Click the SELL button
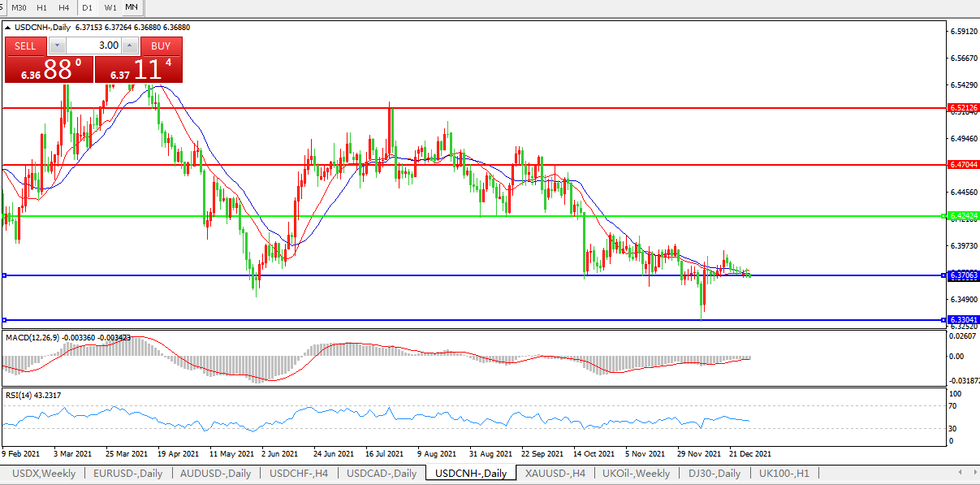980x485 pixels. (25, 45)
